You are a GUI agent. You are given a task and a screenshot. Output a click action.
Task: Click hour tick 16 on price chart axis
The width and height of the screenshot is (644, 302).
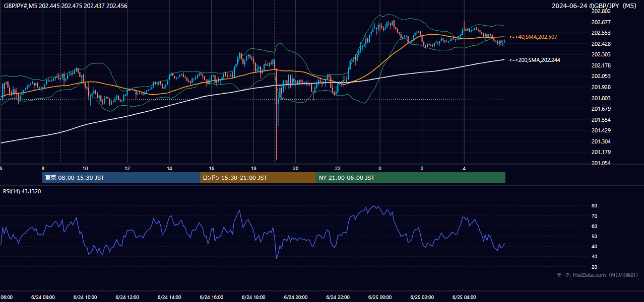point(212,169)
